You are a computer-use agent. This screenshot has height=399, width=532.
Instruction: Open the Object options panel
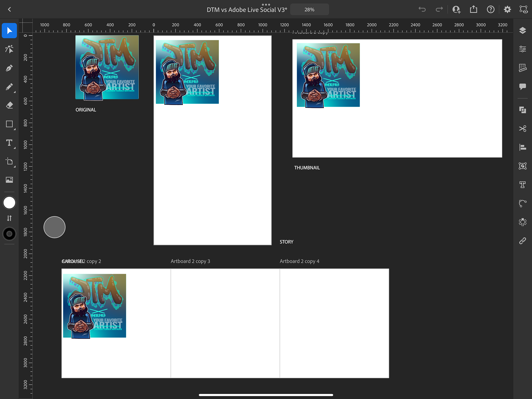click(x=523, y=166)
